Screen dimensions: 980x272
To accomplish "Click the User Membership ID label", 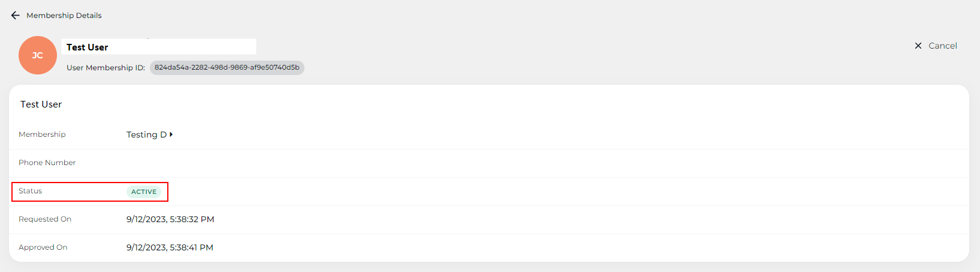I will 105,68.
